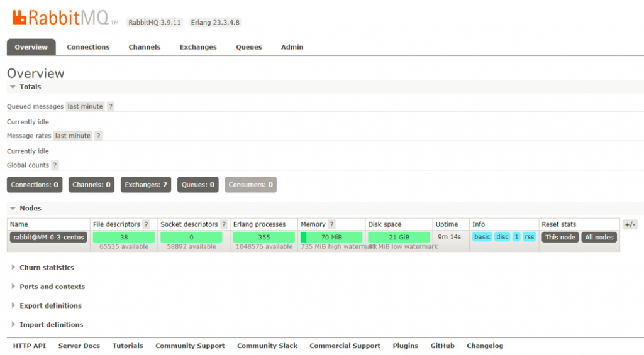Open the Plugins footer link

click(x=406, y=346)
